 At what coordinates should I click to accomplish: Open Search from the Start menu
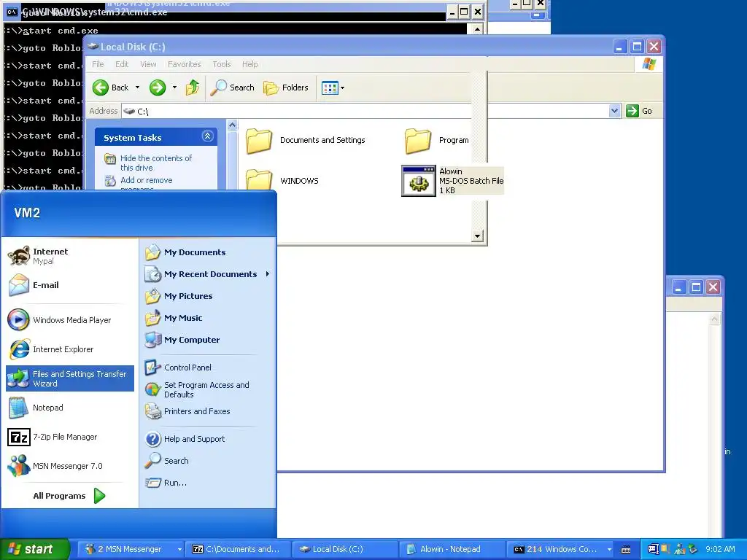pos(208,461)
